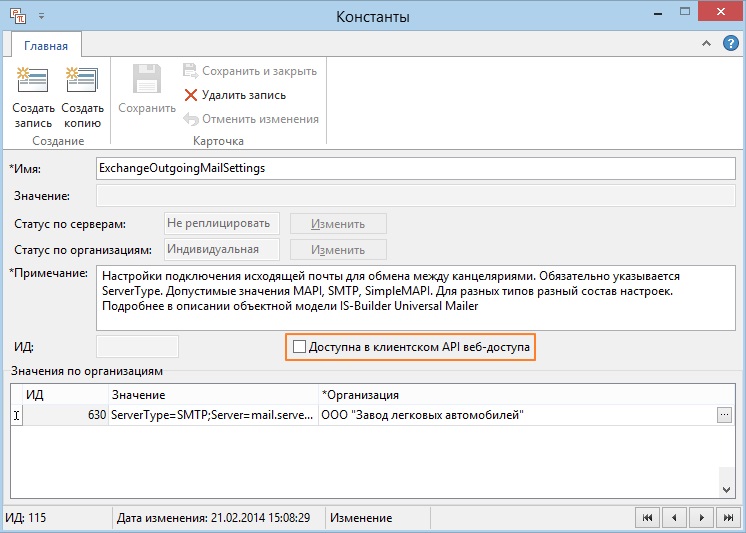The width and height of the screenshot is (746, 533).
Task: Open help via the question mark icon
Action: point(730,43)
